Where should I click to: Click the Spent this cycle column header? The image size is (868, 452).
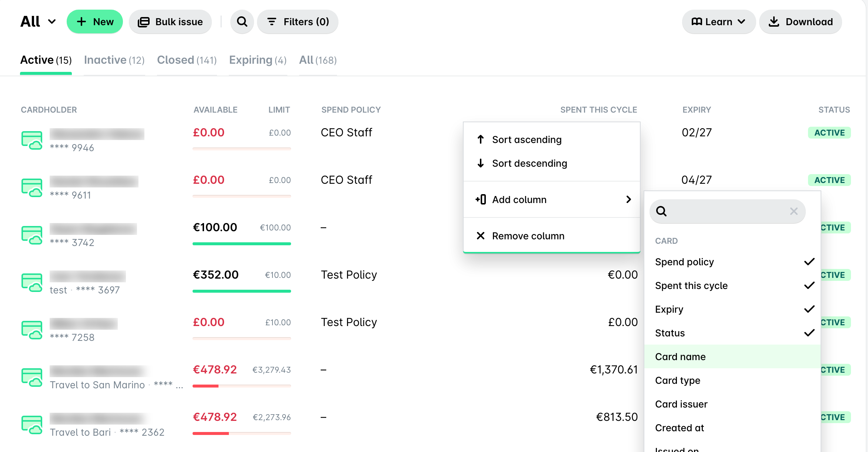click(x=598, y=110)
